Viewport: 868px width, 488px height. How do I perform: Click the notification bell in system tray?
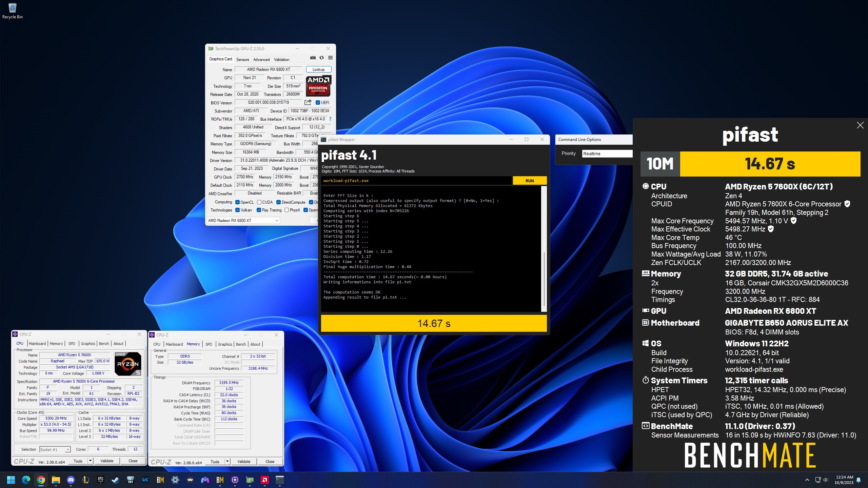click(x=859, y=480)
